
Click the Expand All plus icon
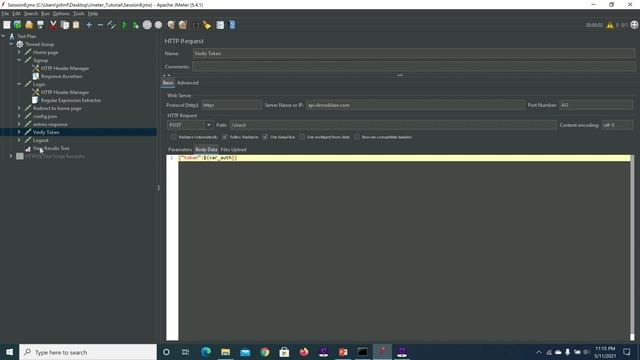click(89, 25)
